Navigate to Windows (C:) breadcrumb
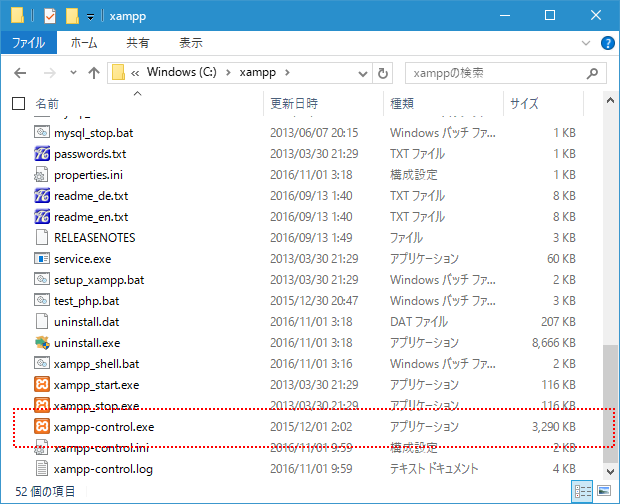This screenshot has height=504, width=620. tap(181, 72)
